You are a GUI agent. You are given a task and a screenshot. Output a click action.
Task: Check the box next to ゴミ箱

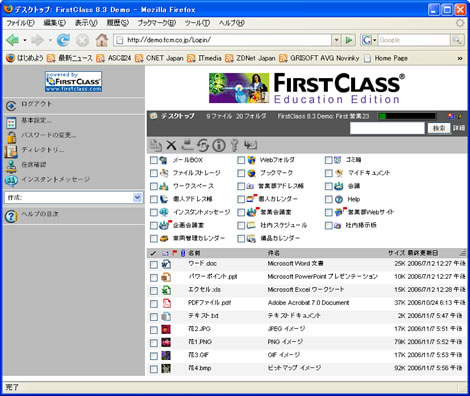pyautogui.click(x=329, y=160)
